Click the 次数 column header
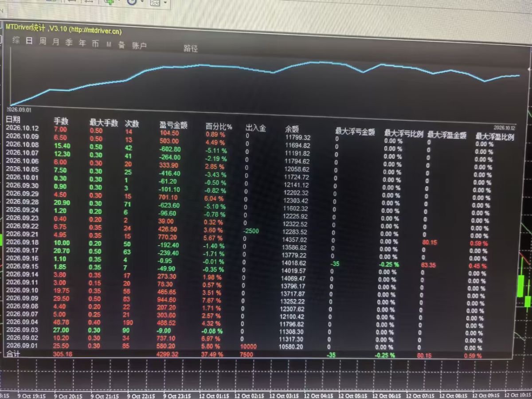The height and width of the screenshot is (399, 532). click(x=132, y=123)
